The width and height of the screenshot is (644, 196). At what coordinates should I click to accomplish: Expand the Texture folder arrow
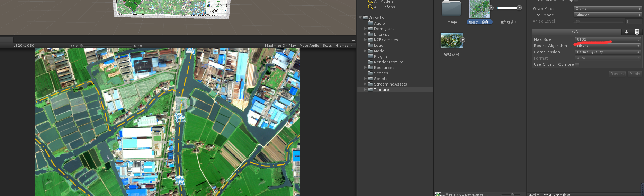(365, 90)
